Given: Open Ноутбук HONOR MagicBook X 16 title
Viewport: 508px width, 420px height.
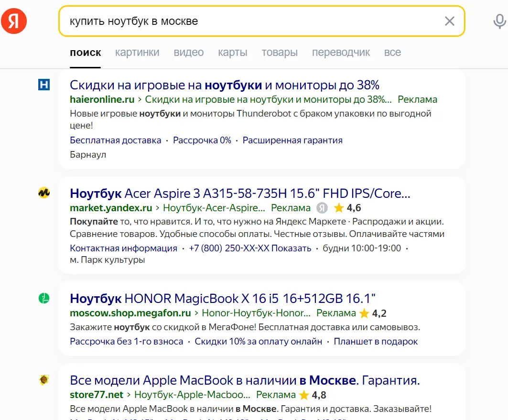Looking at the screenshot, I should (223, 299).
